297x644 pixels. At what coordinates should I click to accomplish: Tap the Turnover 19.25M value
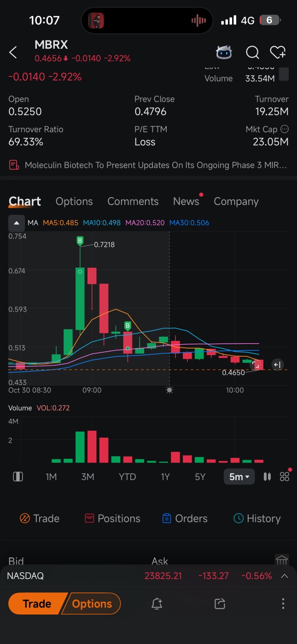coord(272,111)
